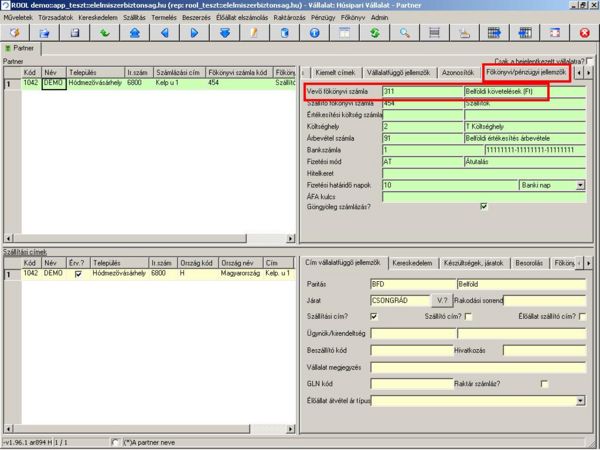Toggle the Gyűjtőleg számlázás checkbox
The width and height of the screenshot is (600, 450).
tap(484, 206)
